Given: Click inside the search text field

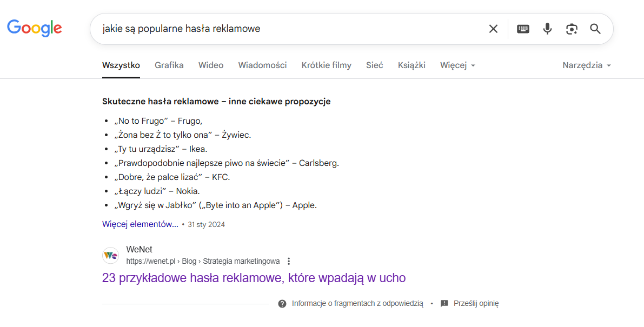Looking at the screenshot, I should pyautogui.click(x=287, y=29).
